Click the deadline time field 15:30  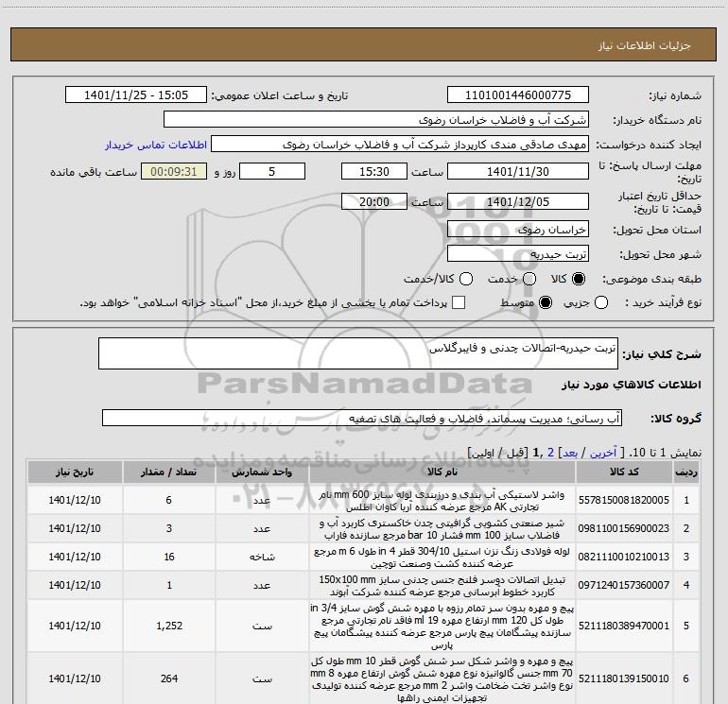374,171
